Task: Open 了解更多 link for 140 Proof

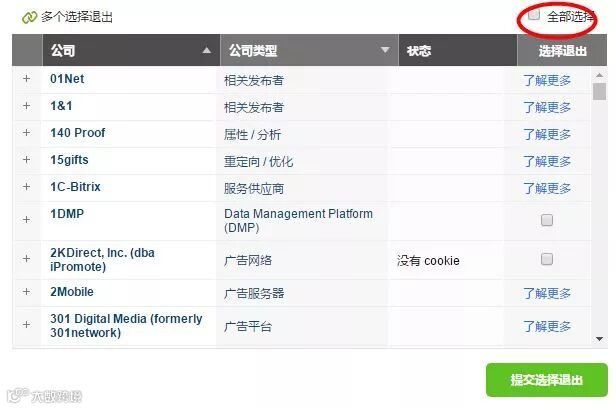Action: coord(547,134)
